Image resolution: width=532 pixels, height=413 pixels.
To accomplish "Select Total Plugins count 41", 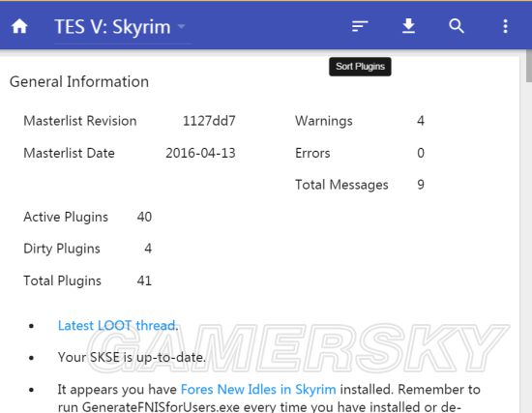I will [x=144, y=280].
